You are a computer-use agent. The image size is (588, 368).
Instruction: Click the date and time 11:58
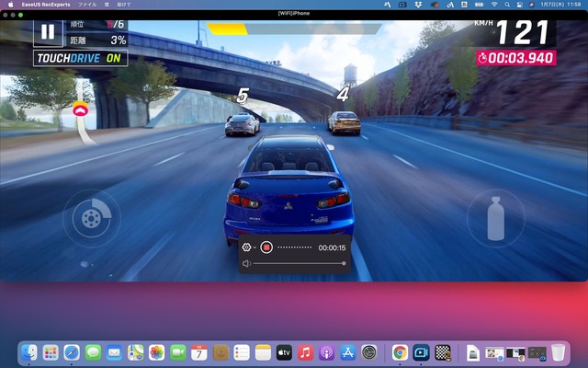[x=561, y=5]
